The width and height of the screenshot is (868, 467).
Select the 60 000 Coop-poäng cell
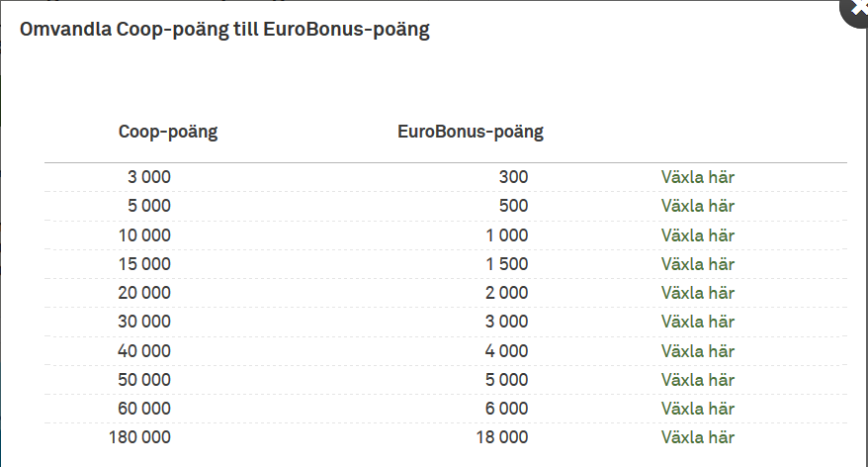[x=143, y=409]
